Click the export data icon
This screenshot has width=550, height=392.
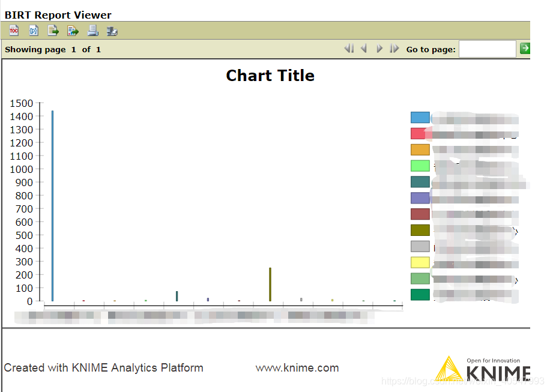tap(53, 31)
